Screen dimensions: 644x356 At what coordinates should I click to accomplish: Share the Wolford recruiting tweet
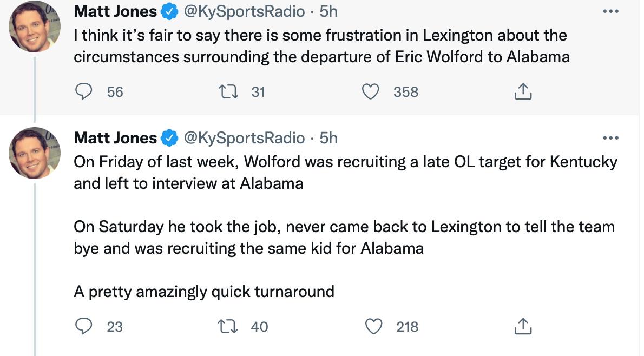[x=523, y=326]
